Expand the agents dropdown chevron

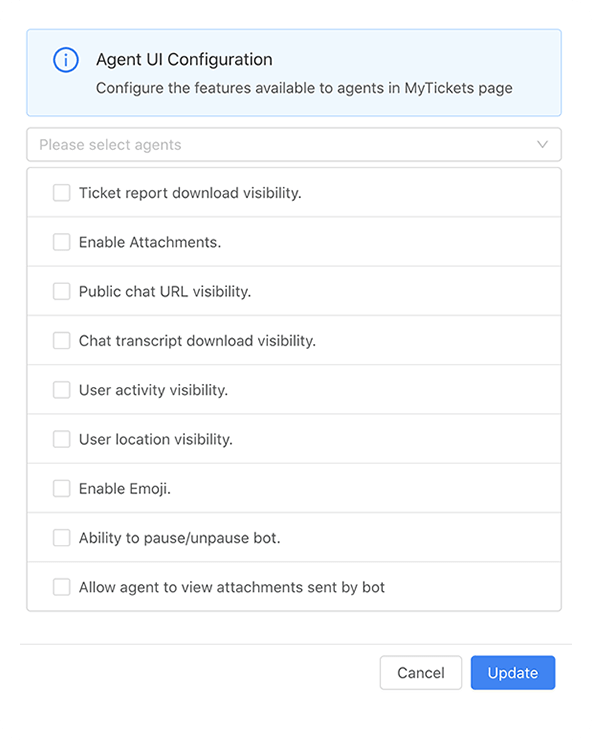click(542, 144)
